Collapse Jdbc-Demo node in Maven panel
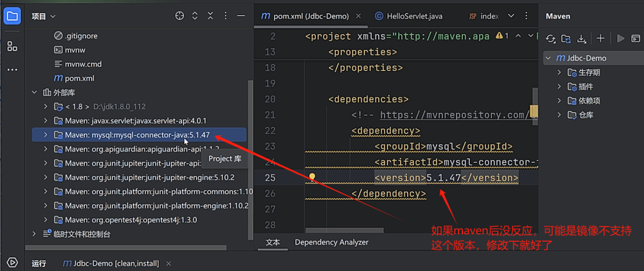 click(548, 58)
